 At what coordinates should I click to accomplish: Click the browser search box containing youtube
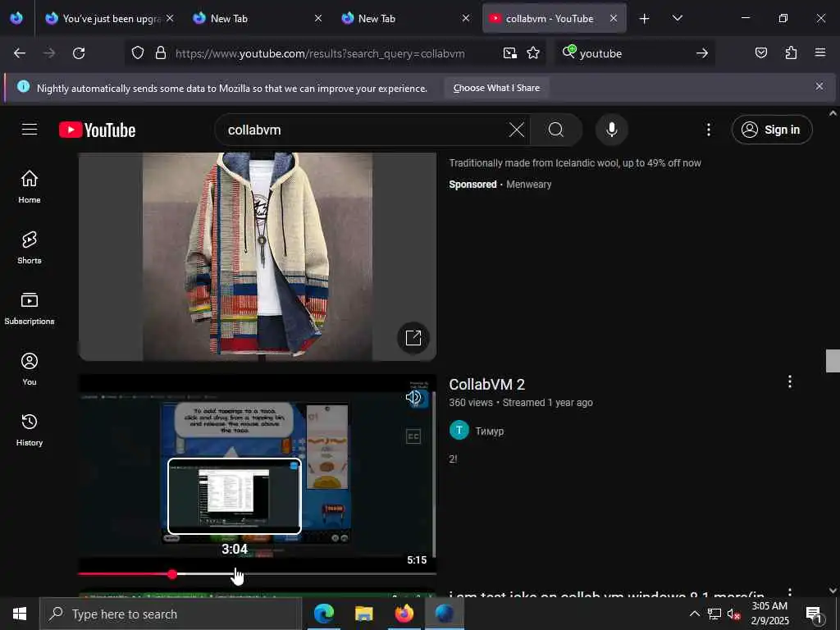635,53
